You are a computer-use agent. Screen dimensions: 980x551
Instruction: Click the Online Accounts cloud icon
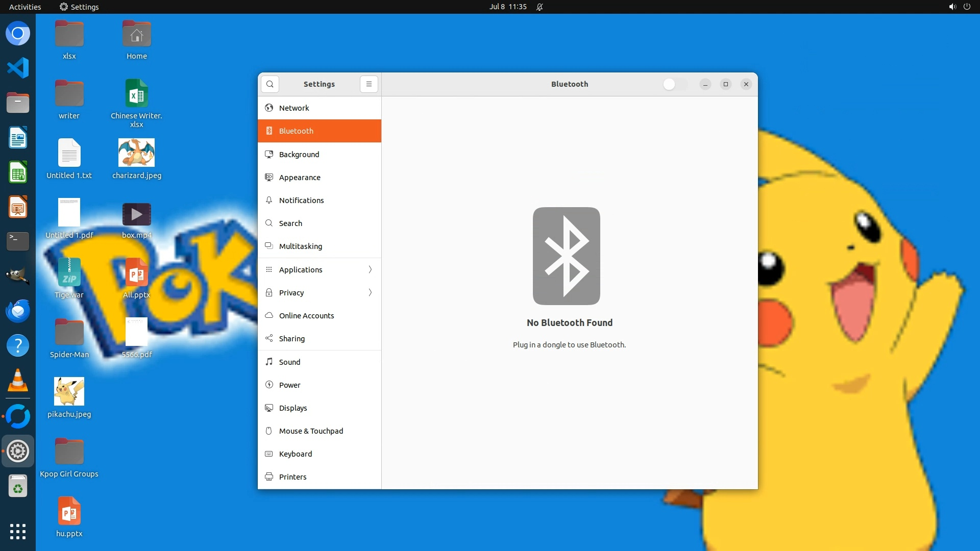point(269,315)
